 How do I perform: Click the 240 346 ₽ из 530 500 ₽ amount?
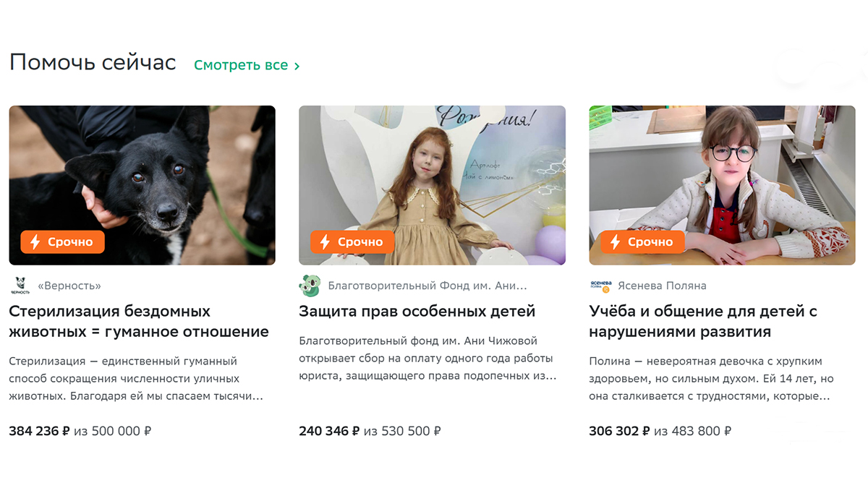[x=370, y=432]
